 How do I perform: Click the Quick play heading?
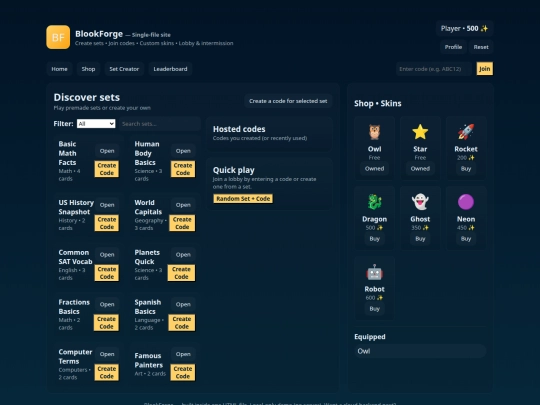click(233, 170)
